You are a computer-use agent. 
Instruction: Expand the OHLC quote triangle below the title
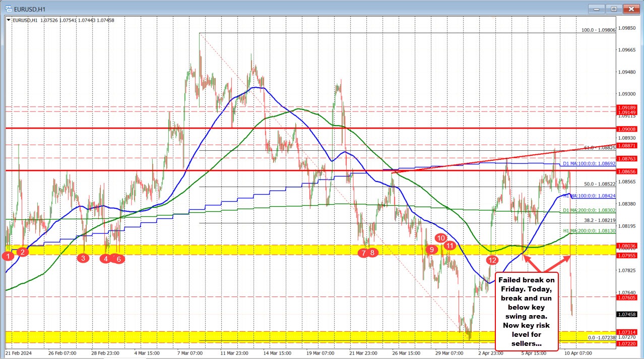(x=8, y=21)
